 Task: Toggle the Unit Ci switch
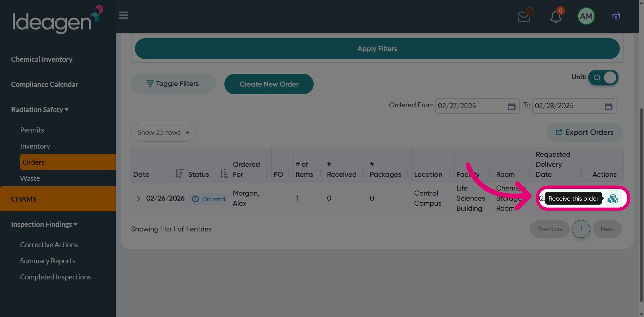603,77
